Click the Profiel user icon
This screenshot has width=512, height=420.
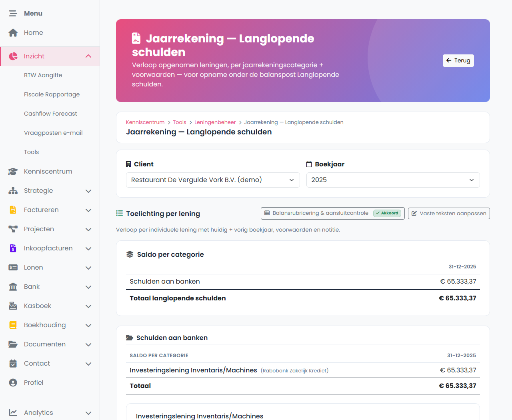[x=13, y=383]
